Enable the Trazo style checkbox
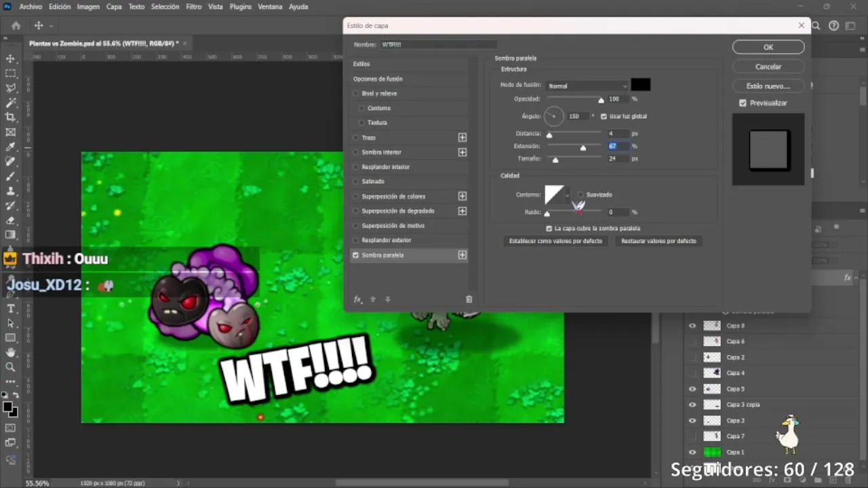Viewport: 868px width, 488px height. pos(356,138)
